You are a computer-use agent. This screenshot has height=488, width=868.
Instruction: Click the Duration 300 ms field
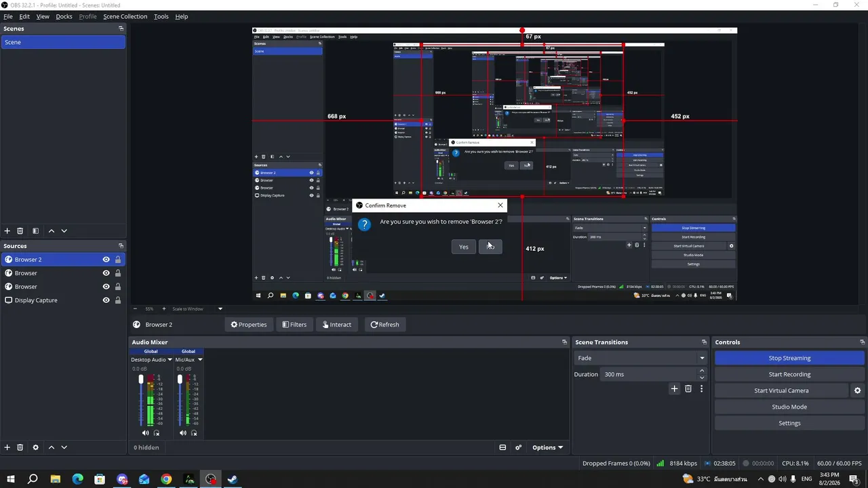pyautogui.click(x=648, y=374)
